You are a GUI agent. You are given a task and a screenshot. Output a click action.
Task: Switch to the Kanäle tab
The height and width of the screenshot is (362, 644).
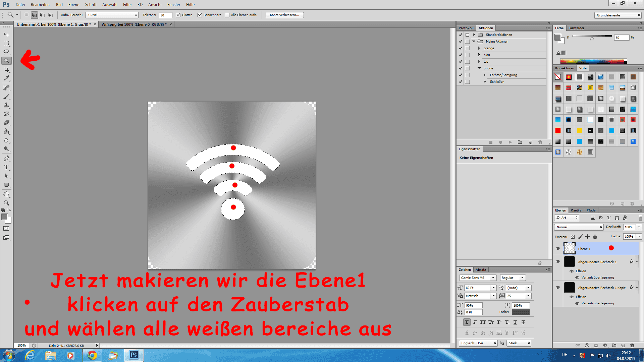[576, 210]
